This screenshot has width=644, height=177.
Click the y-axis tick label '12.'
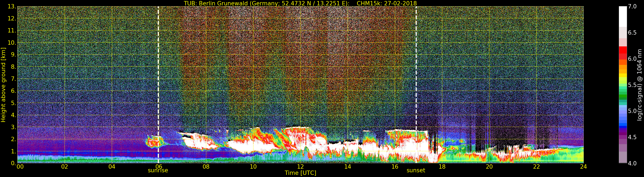[x=12, y=19]
